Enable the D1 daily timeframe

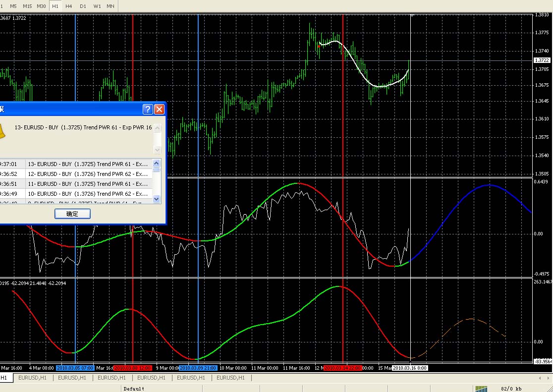coord(83,6)
